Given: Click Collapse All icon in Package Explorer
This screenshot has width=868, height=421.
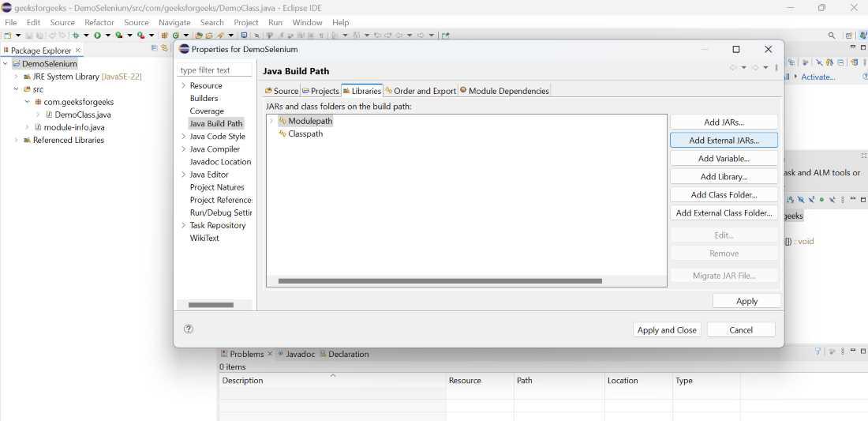Looking at the screenshot, I should point(155,48).
